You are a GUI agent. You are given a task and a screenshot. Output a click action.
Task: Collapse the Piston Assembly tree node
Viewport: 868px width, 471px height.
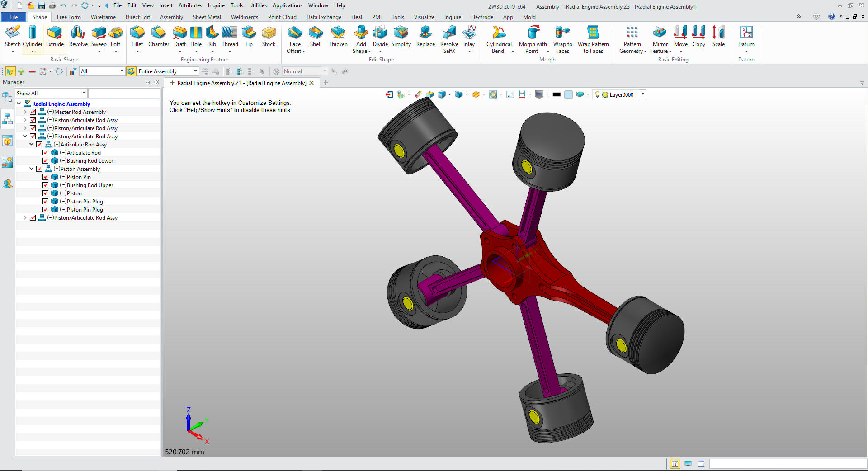tap(32, 169)
